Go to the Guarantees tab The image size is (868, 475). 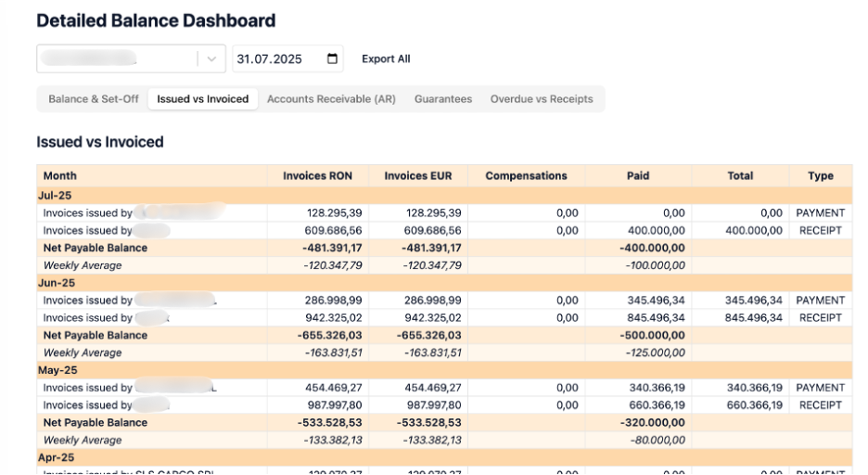tap(443, 99)
